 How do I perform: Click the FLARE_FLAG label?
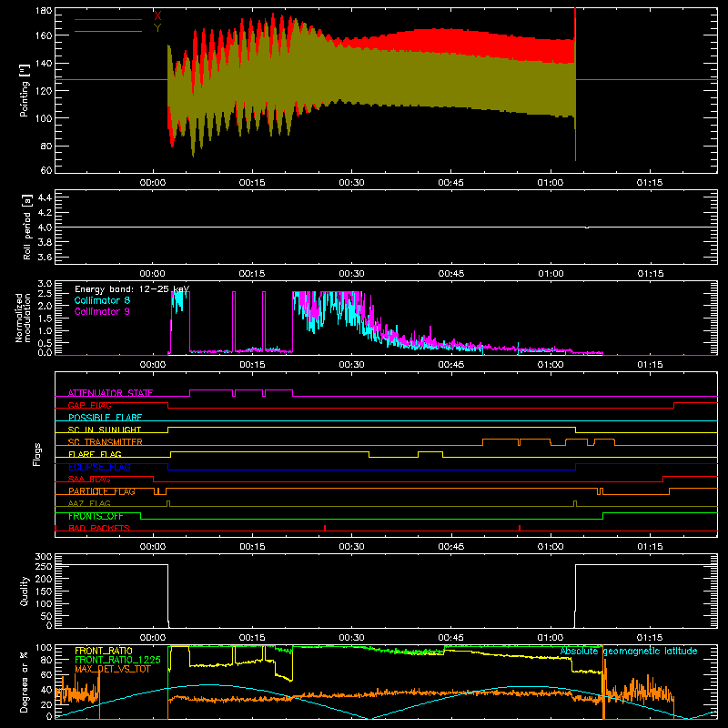[95, 454]
